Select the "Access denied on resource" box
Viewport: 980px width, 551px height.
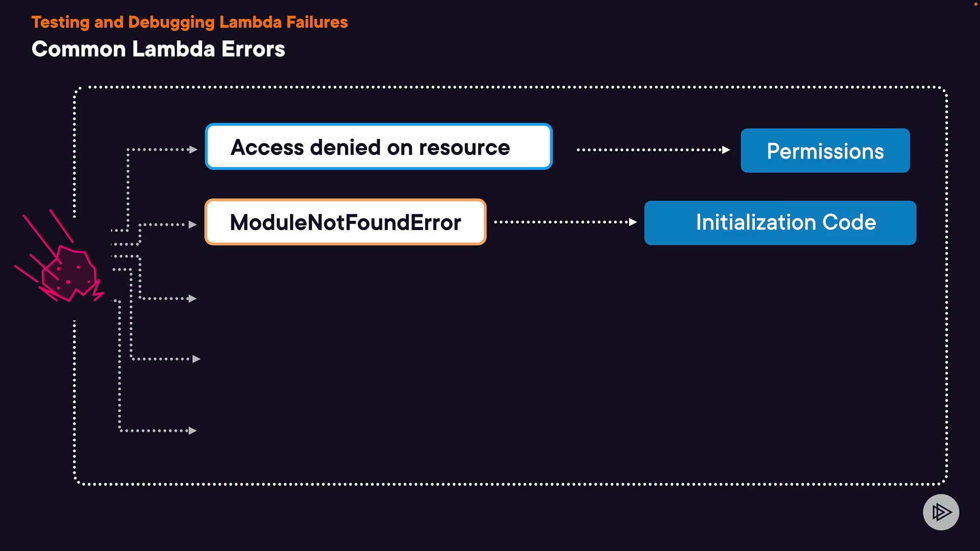tap(378, 147)
